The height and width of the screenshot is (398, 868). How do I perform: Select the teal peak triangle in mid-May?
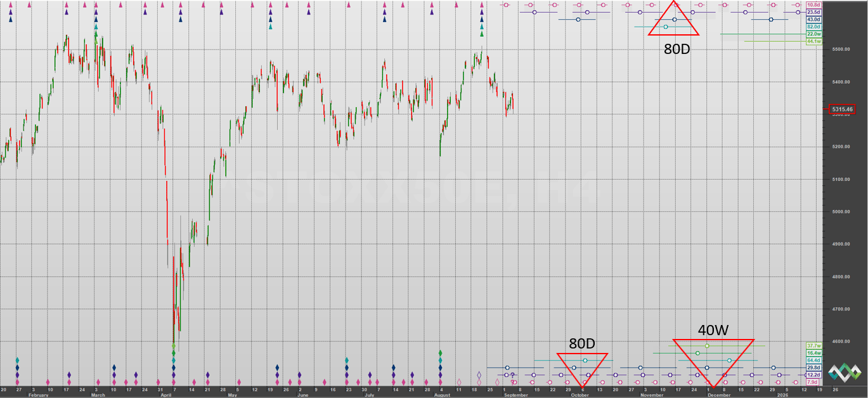[271, 27]
